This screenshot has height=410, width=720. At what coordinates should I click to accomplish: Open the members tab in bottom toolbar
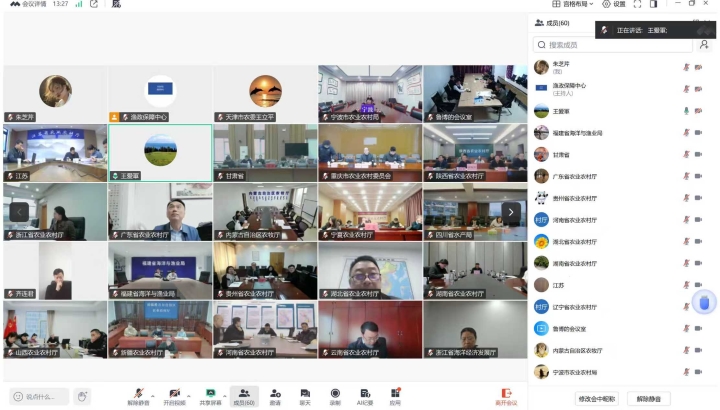point(244,394)
